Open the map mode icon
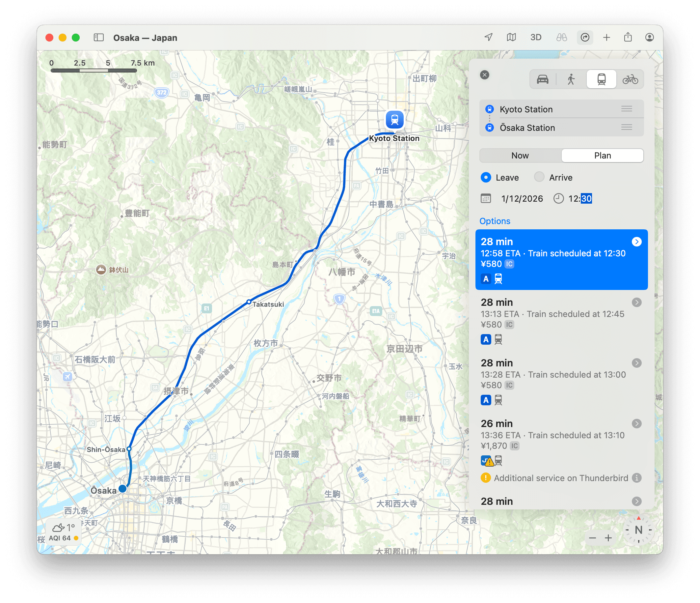The image size is (700, 603). tap(511, 37)
